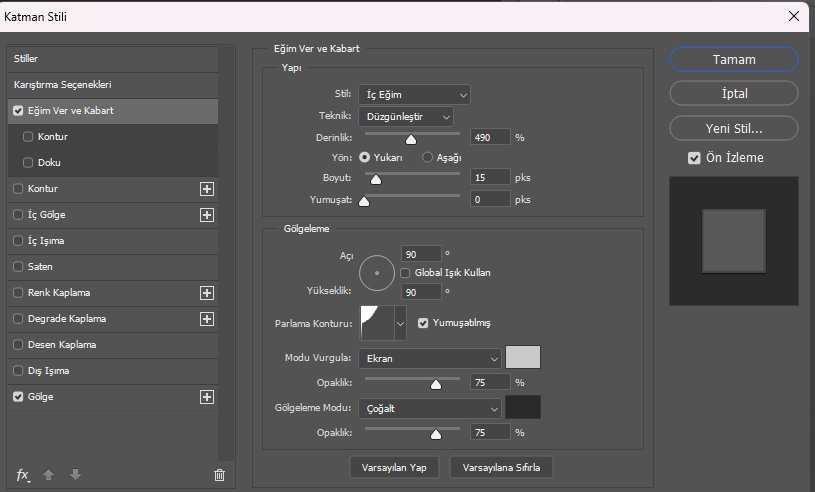Click the trash icon to delete effect
Image resolution: width=815 pixels, height=492 pixels.
[220, 475]
